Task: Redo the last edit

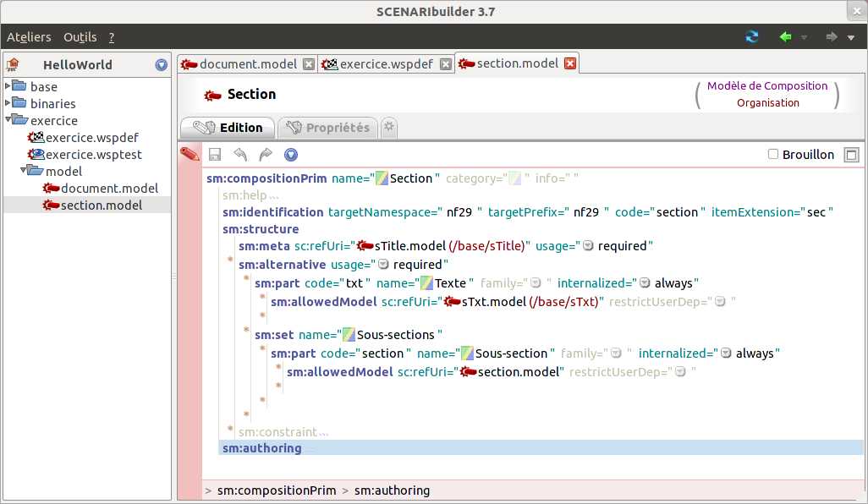Action: click(x=266, y=155)
